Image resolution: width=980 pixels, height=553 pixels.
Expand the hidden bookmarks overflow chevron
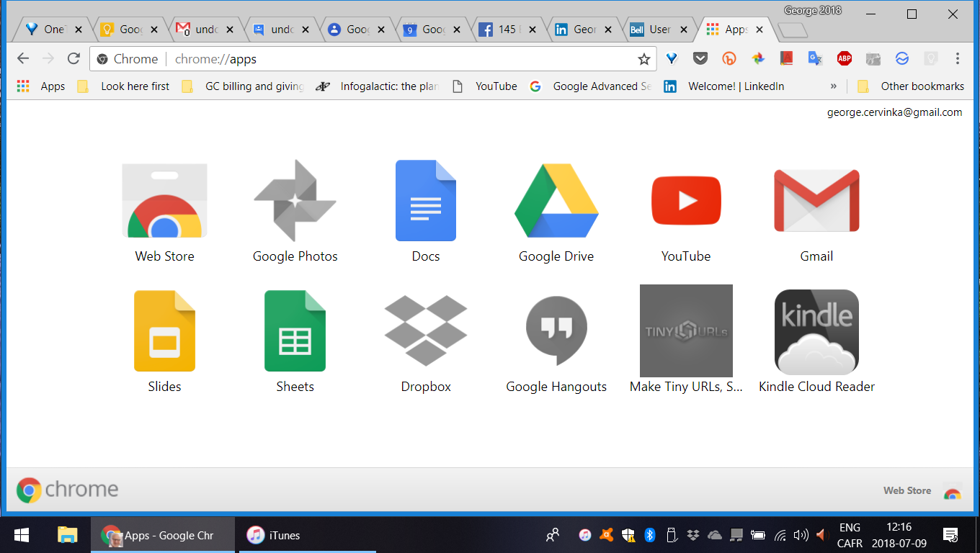pyautogui.click(x=834, y=86)
